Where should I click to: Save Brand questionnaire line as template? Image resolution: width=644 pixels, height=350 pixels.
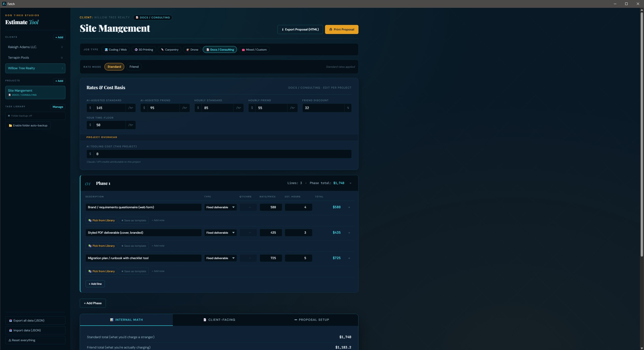[134, 220]
